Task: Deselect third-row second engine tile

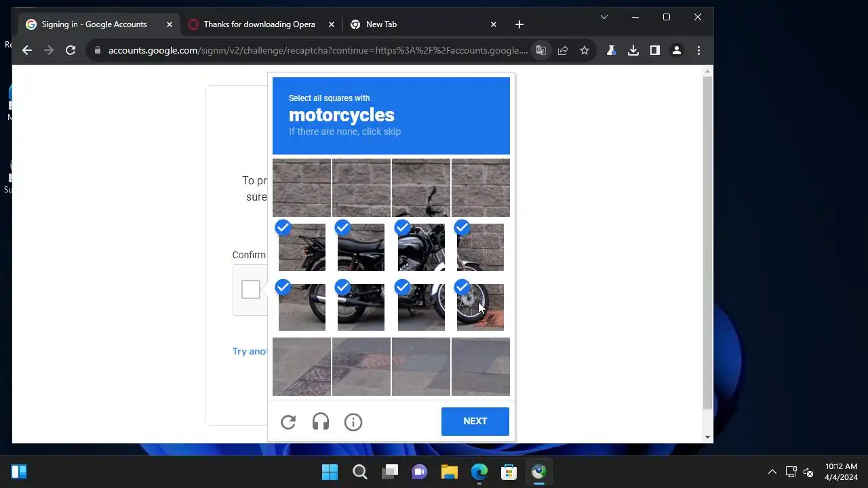Action: point(361,307)
